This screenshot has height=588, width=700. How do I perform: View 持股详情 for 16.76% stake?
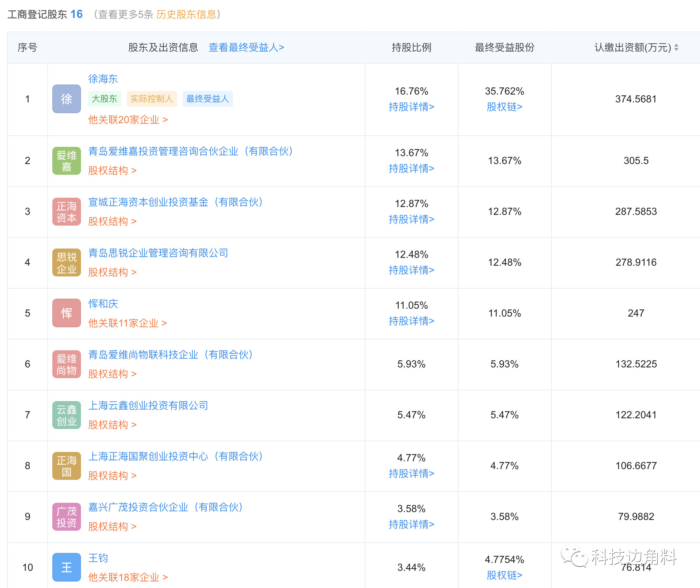(412, 107)
